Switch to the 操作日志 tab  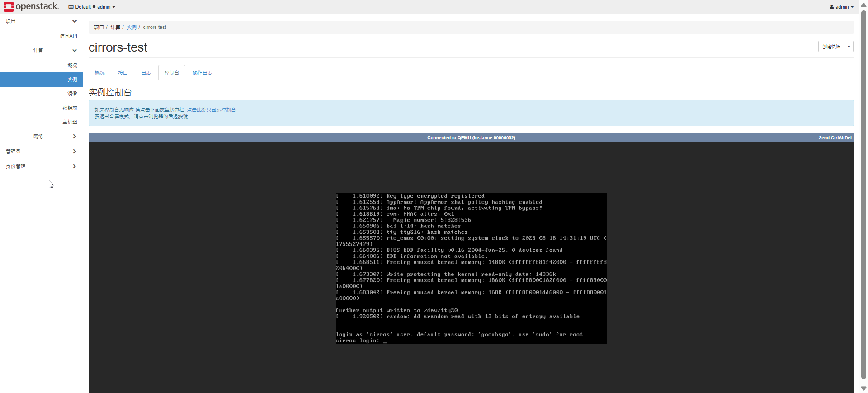[202, 73]
